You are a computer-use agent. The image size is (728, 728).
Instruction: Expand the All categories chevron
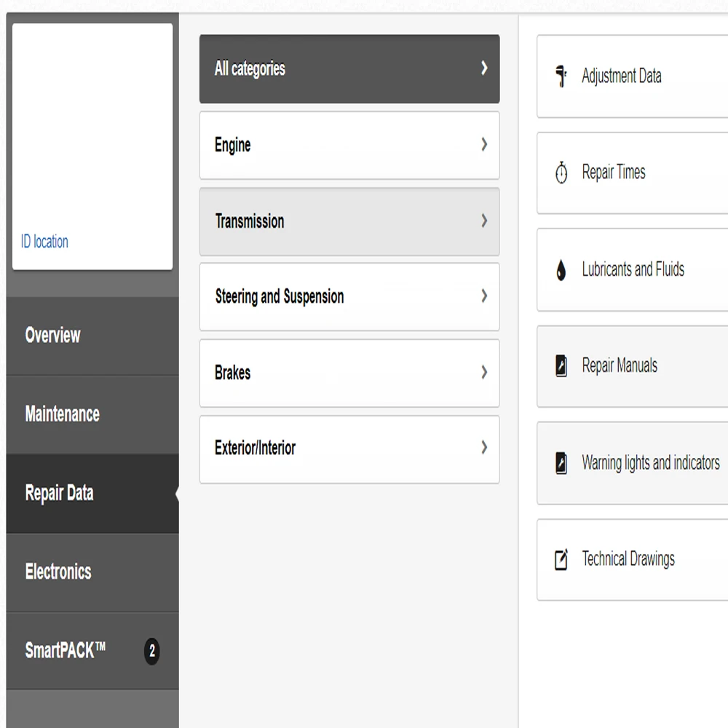coord(484,68)
